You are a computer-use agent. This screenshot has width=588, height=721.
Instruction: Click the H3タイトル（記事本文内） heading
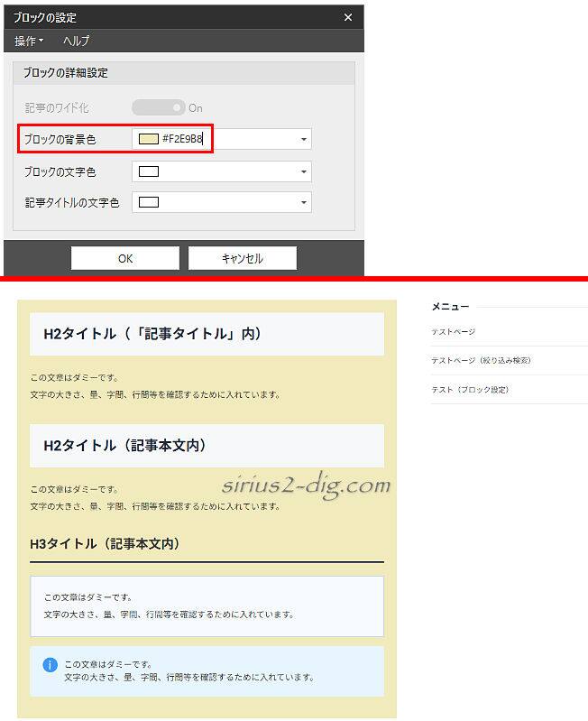pyautogui.click(x=105, y=544)
